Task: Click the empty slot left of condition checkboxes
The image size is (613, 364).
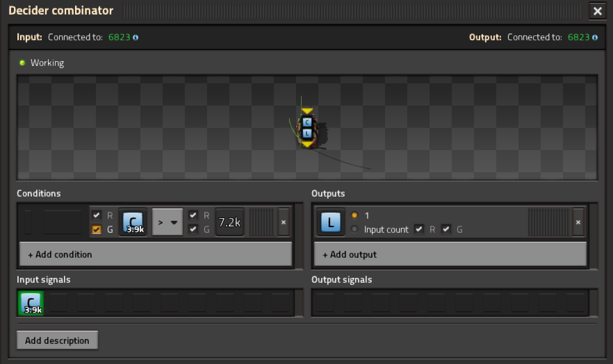Action: point(63,222)
